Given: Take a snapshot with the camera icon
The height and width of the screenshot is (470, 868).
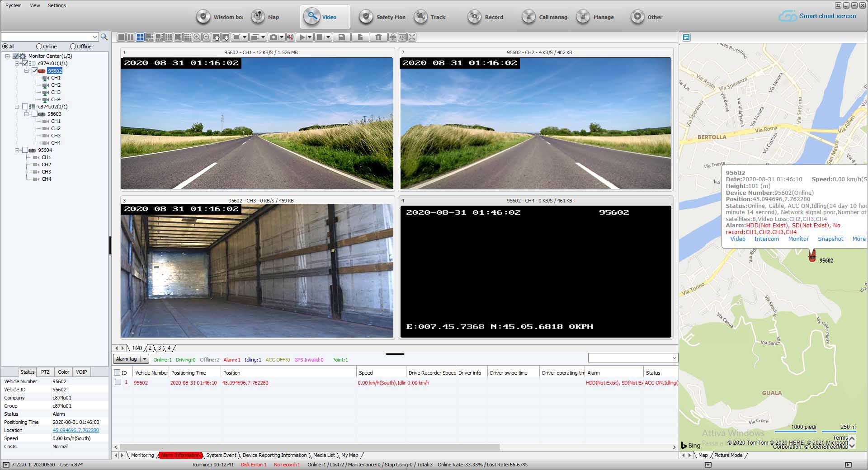Looking at the screenshot, I should coord(274,38).
